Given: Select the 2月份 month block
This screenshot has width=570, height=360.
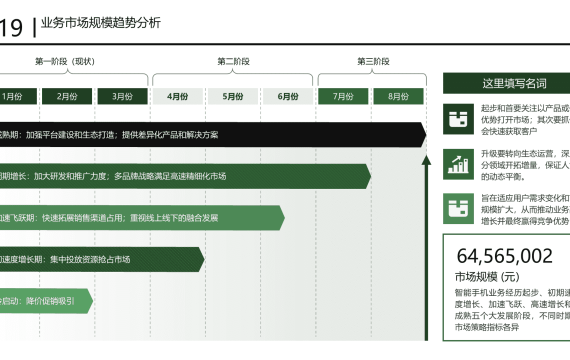Looking at the screenshot, I should [67, 96].
